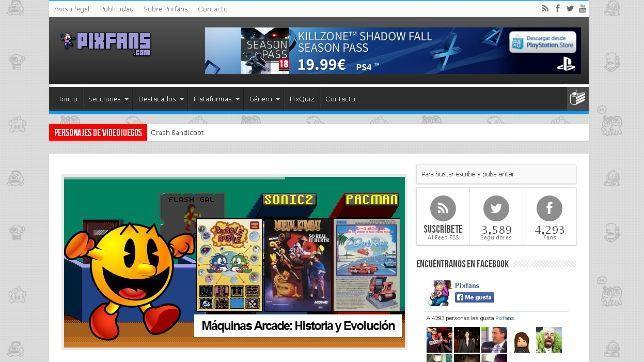The height and width of the screenshot is (362, 644).
Task: Open the Sobre Pixfans top link
Action: tap(166, 9)
